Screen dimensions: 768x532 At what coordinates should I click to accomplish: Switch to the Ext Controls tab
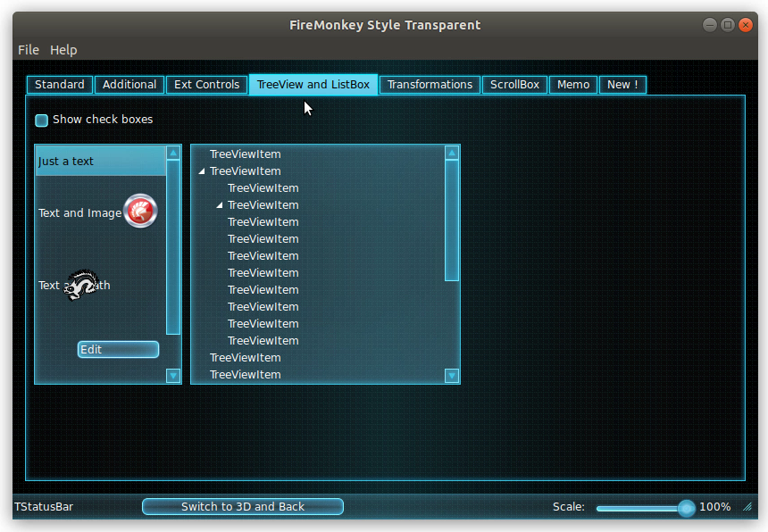click(206, 85)
